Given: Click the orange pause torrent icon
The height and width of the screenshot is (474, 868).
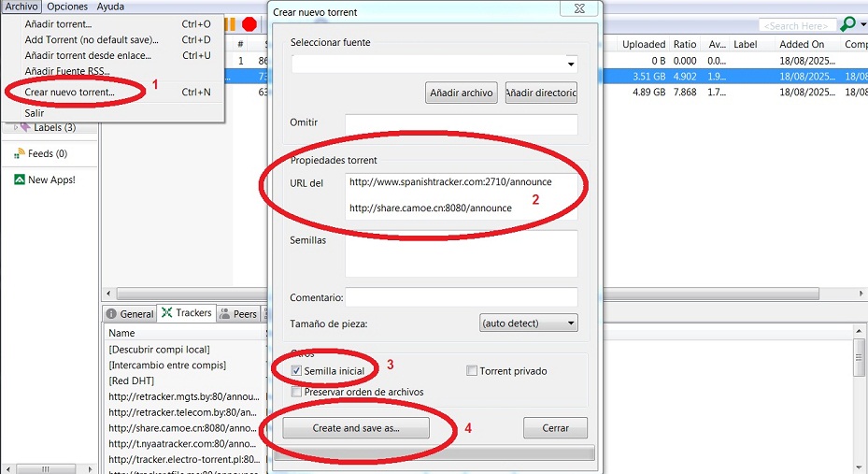Looking at the screenshot, I should 230,24.
